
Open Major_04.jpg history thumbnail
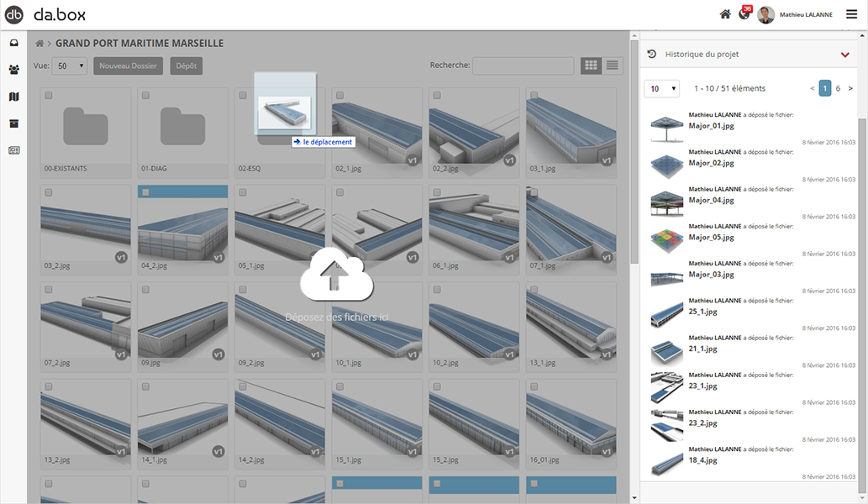point(666,202)
